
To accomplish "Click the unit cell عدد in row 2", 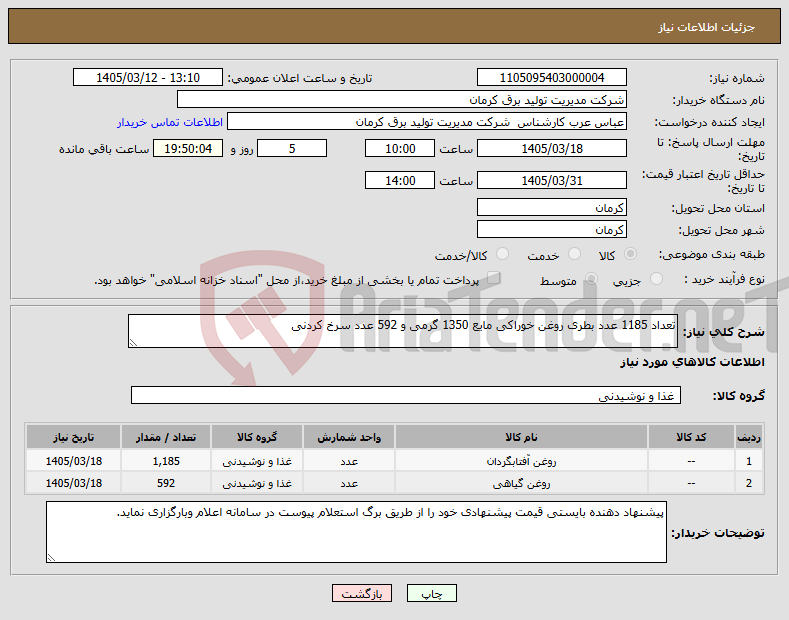I will pos(349,483).
